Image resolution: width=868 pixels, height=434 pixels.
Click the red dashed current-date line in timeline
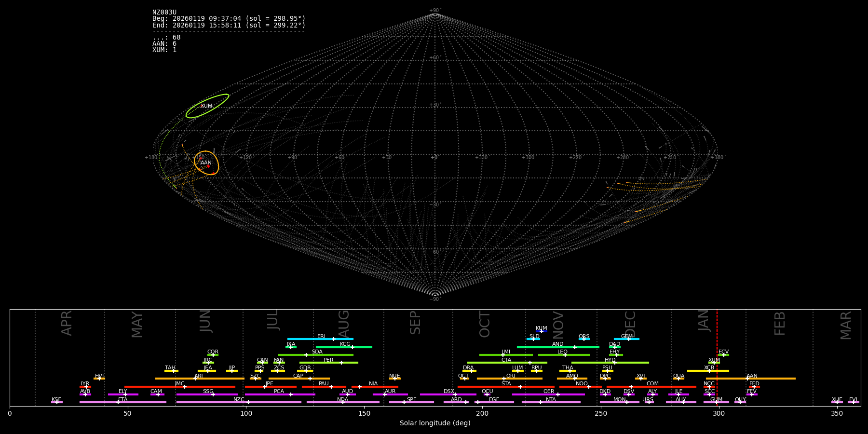(717, 357)
